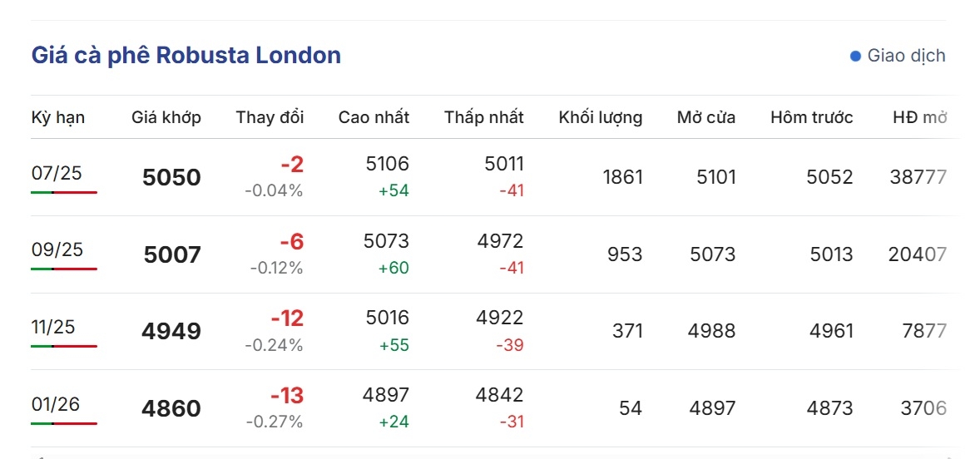980x459 pixels.
Task: Click the blue Giao dịch status dot
Action: pyautogui.click(x=855, y=57)
